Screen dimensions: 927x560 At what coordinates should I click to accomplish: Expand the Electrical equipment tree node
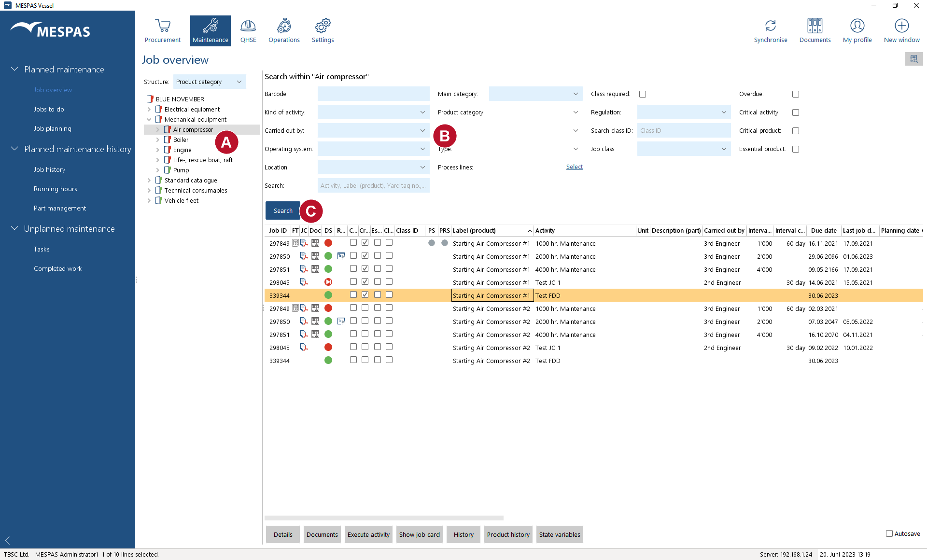(x=149, y=110)
